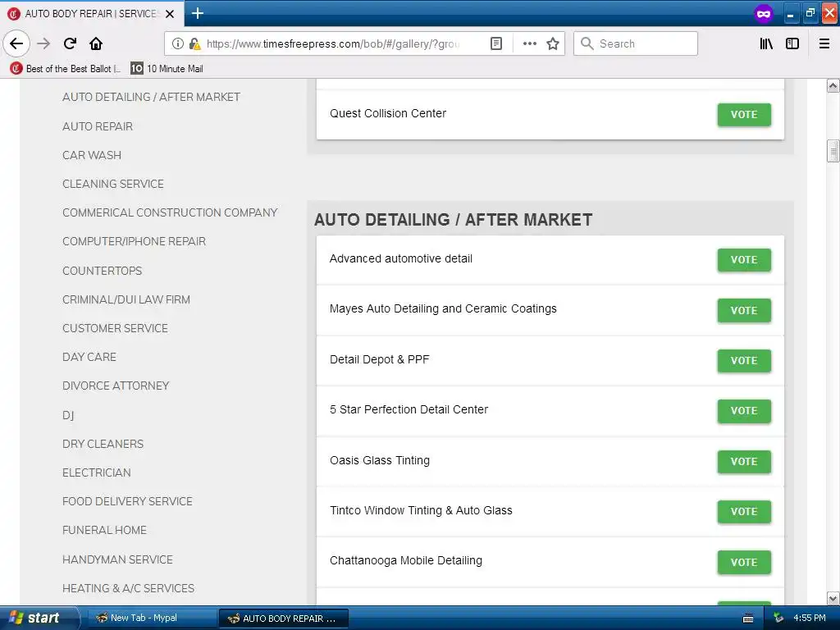Select CRIMINAL/DUI LAW FIRM in sidebar
This screenshot has height=630, width=840.
pyautogui.click(x=126, y=299)
